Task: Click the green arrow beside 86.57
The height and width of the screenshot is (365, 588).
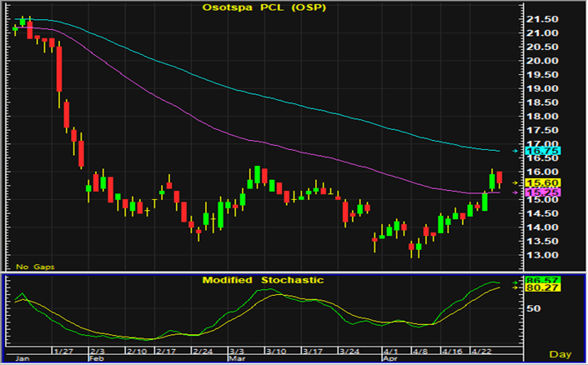Action: coord(515,281)
